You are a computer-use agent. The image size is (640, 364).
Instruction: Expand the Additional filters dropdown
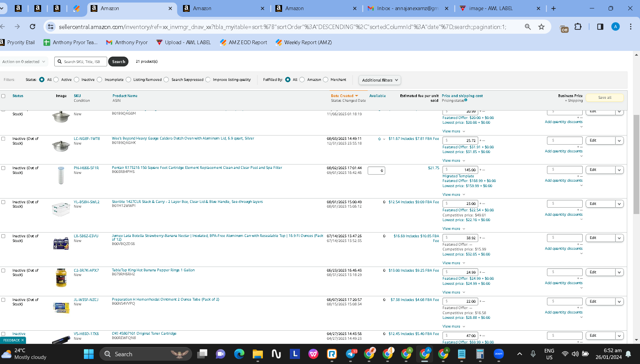(x=380, y=80)
